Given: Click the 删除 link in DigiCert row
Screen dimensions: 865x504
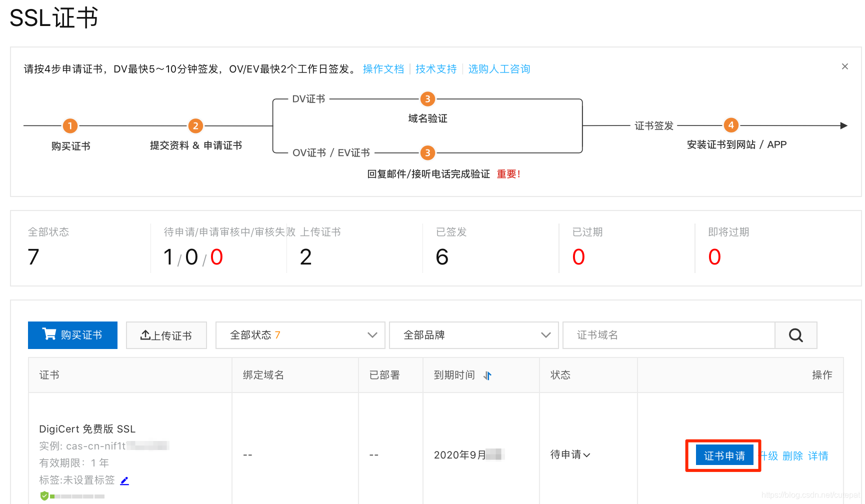Looking at the screenshot, I should (792, 456).
